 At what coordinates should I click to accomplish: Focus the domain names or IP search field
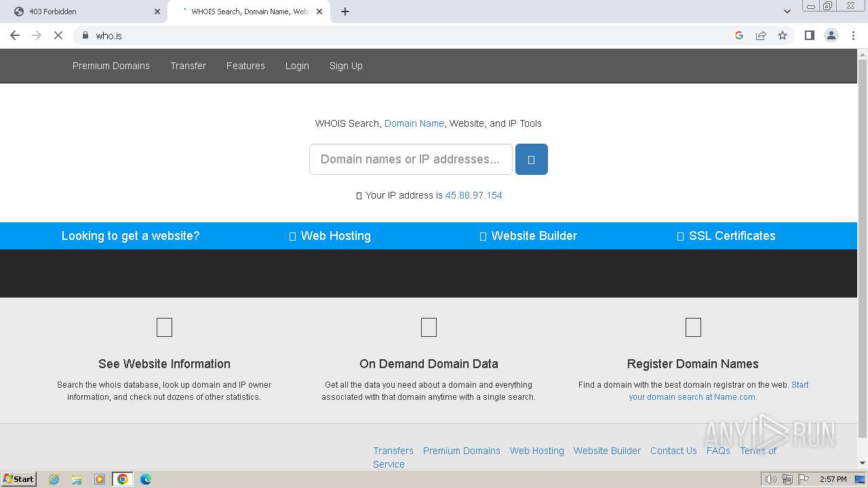point(411,159)
